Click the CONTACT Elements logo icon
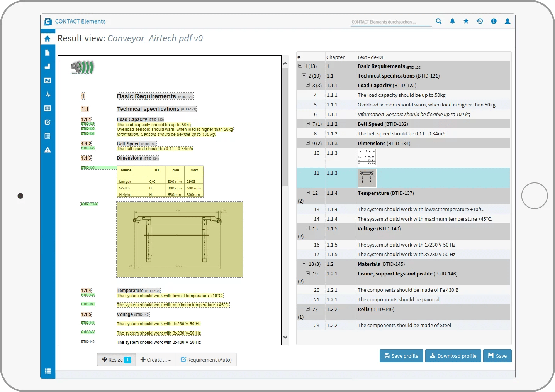This screenshot has width=555, height=392. click(48, 22)
